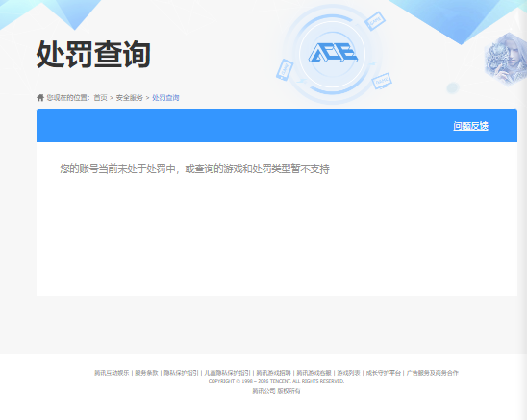Click the ACE logo in the header

pos(333,54)
